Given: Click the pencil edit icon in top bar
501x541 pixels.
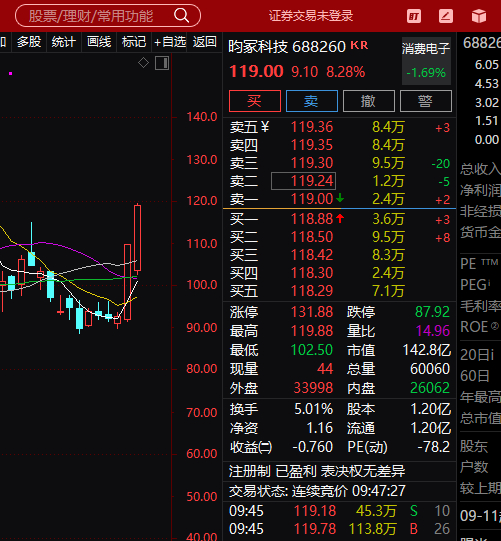Looking at the screenshot, I should pyautogui.click(x=446, y=16).
